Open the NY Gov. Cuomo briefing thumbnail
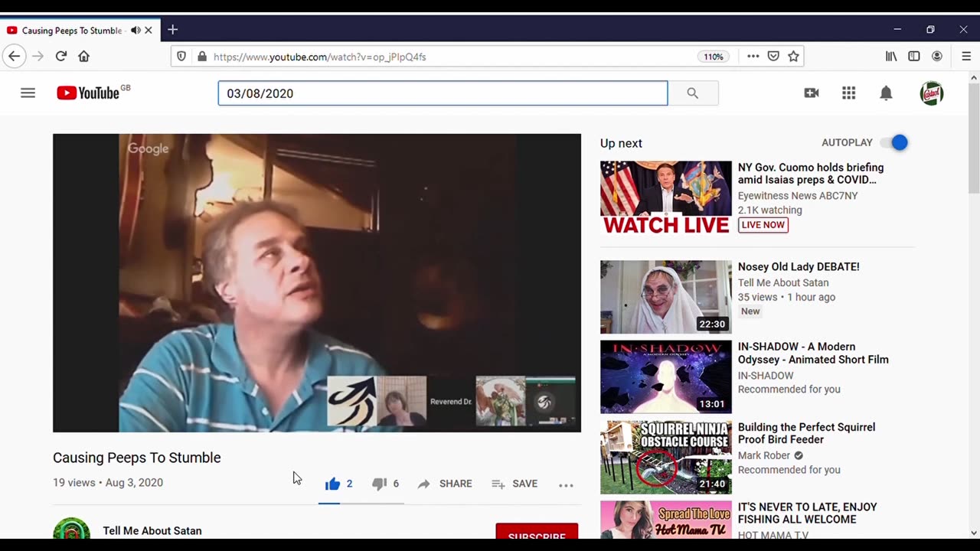 point(666,197)
